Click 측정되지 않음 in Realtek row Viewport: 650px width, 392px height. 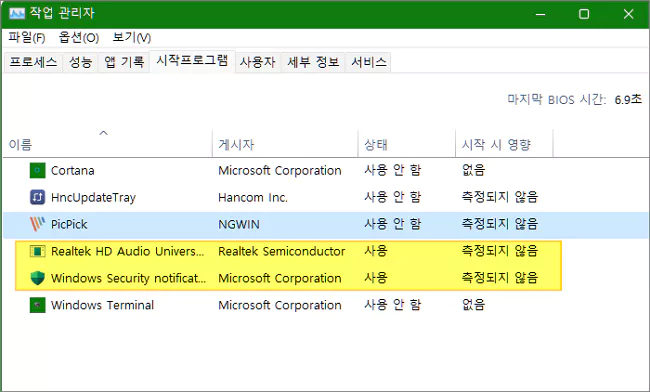[x=500, y=251]
